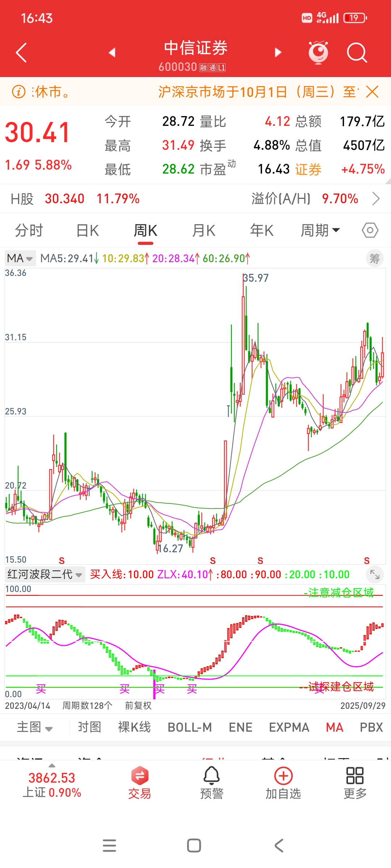Screen dimensions: 391x868
Task: Choose EXPMA indicator
Action: coord(289,727)
